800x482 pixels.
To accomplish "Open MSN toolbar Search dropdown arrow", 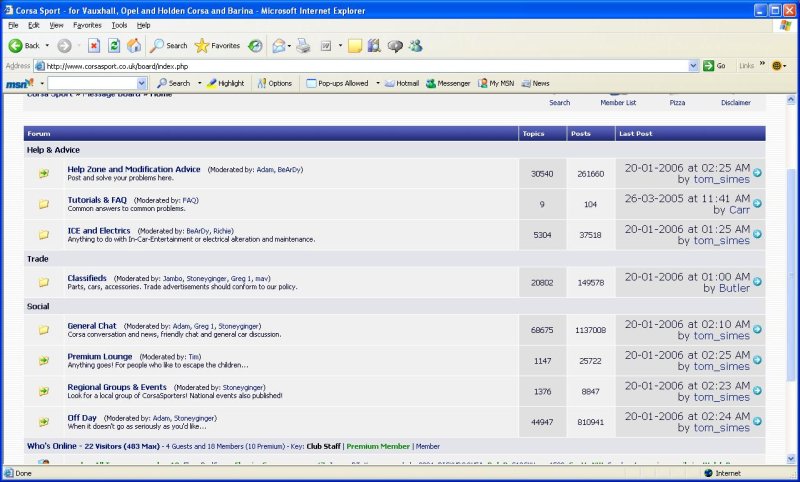I will pyautogui.click(x=199, y=83).
